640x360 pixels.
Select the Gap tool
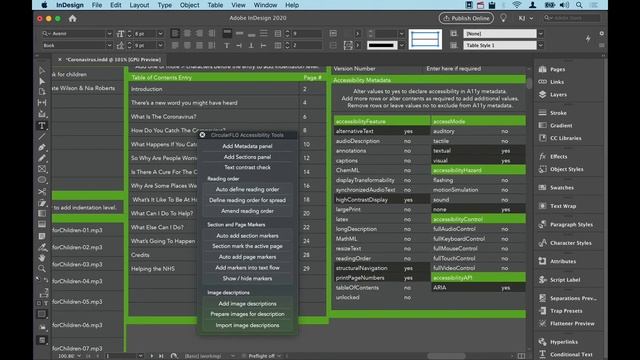click(42, 103)
